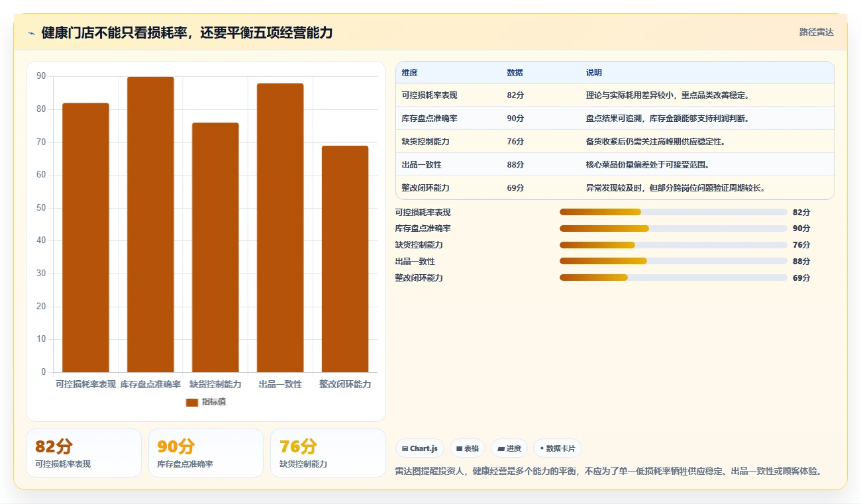Viewport: 861px width, 504px height.
Task: Click the 出品一致性 bar in chart
Action: [x=280, y=228]
